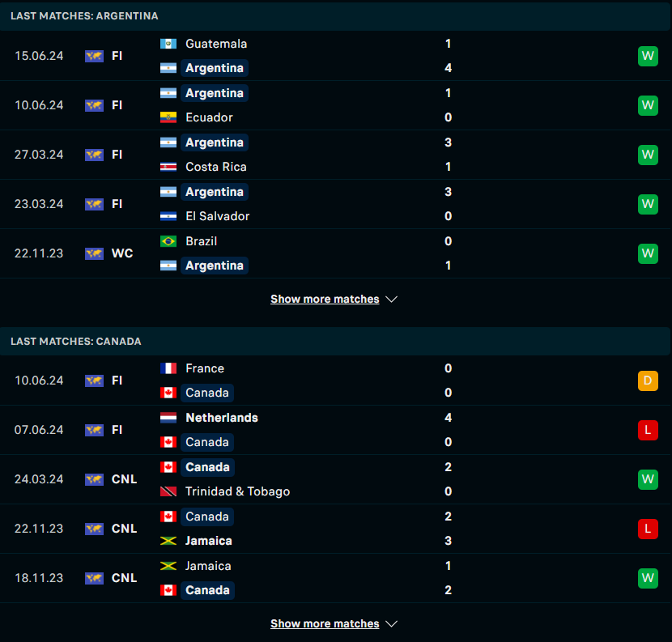672x642 pixels.
Task: Click the Ecuador flag icon
Action: [168, 117]
